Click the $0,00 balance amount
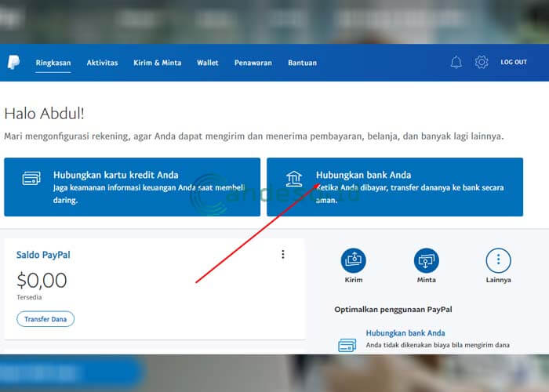Image resolution: width=549 pixels, height=392 pixels. (x=42, y=281)
